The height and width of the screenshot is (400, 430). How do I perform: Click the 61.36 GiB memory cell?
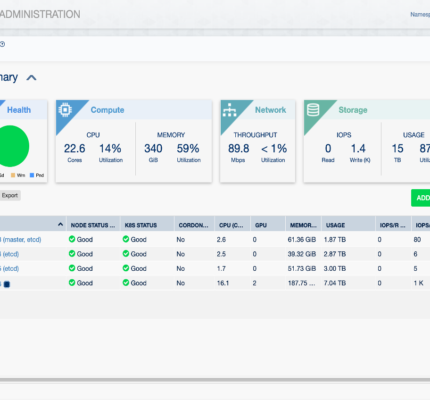pyautogui.click(x=302, y=240)
